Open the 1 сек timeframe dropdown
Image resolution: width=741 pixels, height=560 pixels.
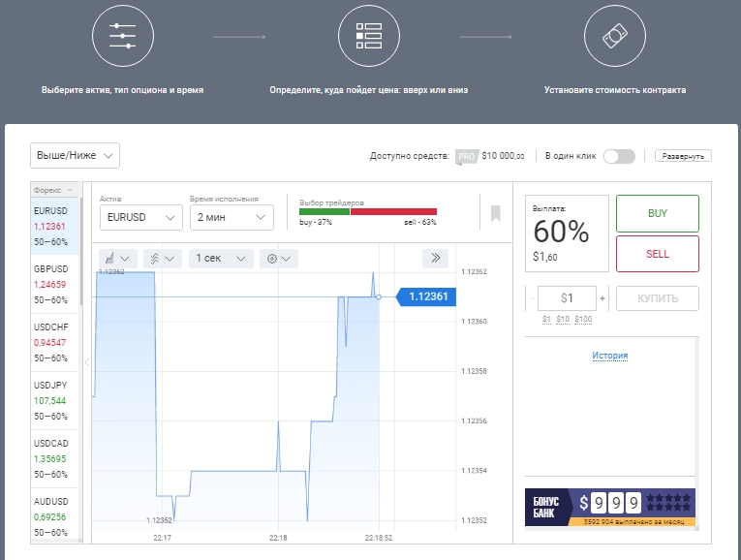[x=222, y=259]
